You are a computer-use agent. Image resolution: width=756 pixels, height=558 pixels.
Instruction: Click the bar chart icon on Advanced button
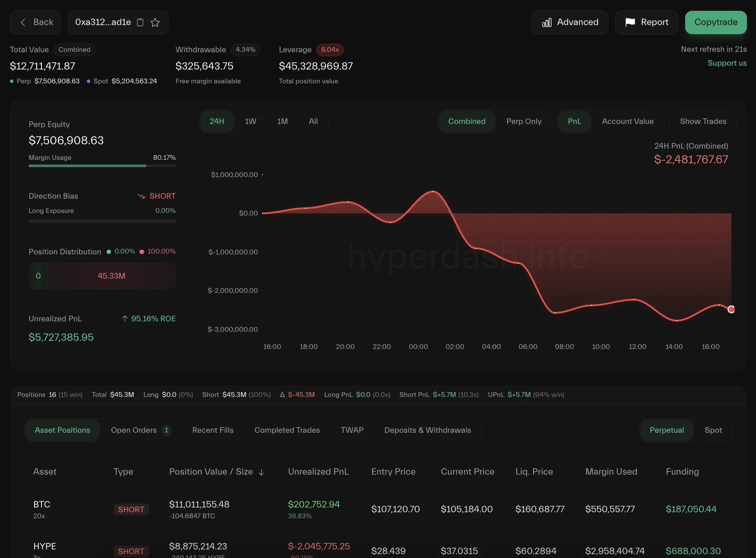pos(546,22)
